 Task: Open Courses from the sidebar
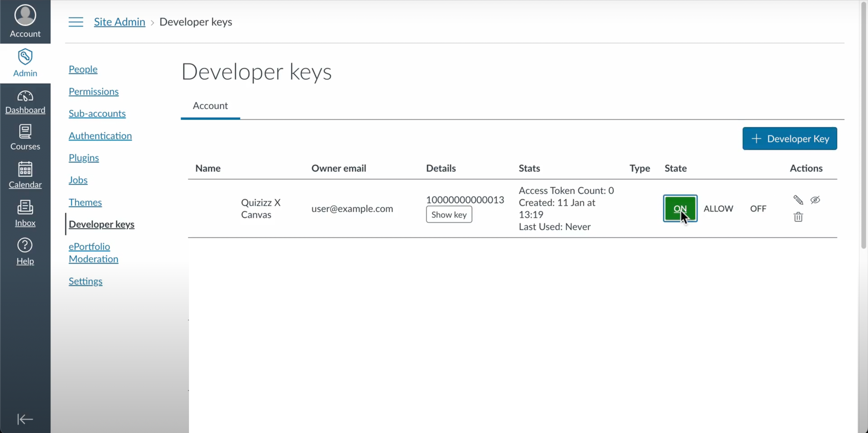pos(25,137)
